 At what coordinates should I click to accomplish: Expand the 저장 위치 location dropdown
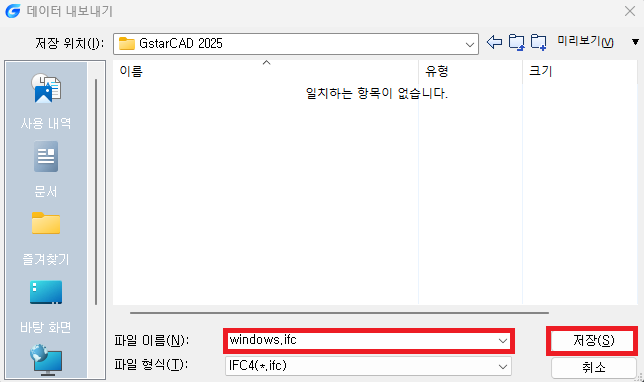469,44
